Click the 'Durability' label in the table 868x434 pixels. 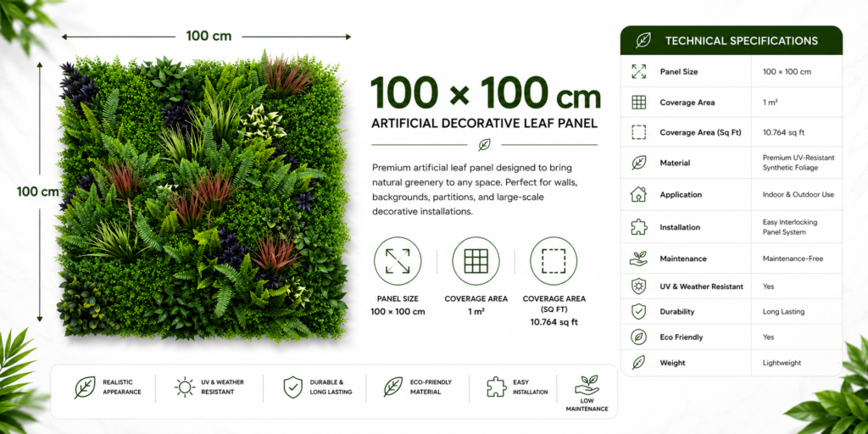tap(677, 312)
